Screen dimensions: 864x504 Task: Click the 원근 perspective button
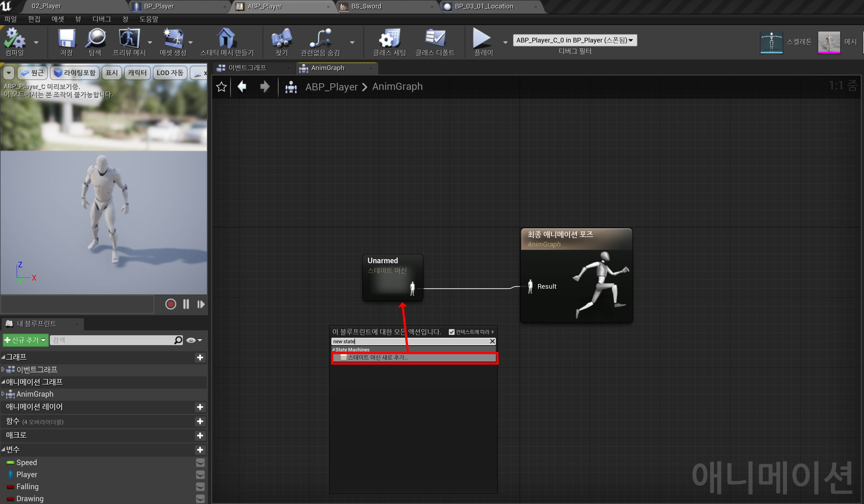(x=33, y=73)
